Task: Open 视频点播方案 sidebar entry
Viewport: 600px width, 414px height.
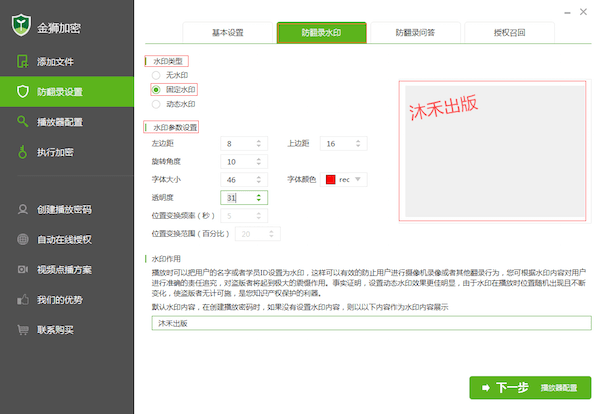Action: [67, 270]
